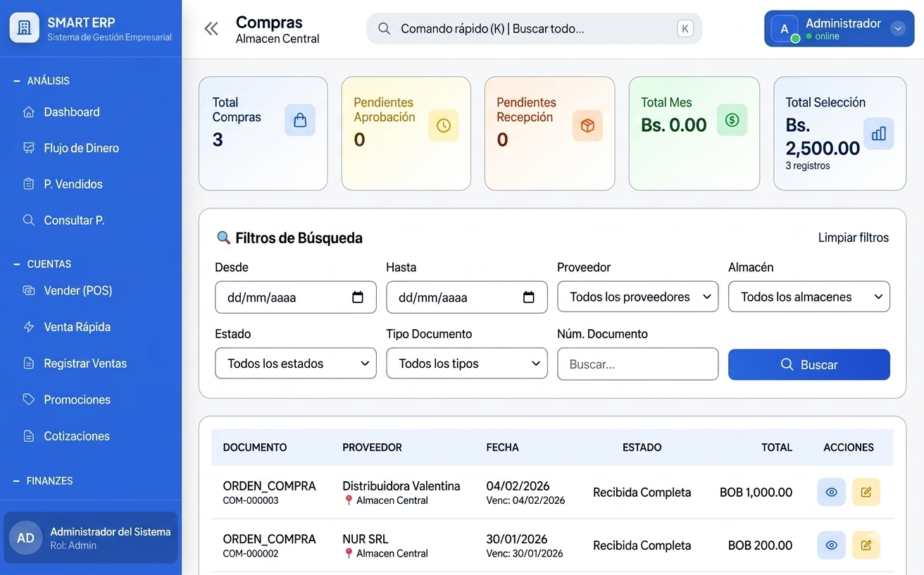924x575 pixels.
Task: Click the SMART ERP building logo icon
Action: (x=24, y=28)
